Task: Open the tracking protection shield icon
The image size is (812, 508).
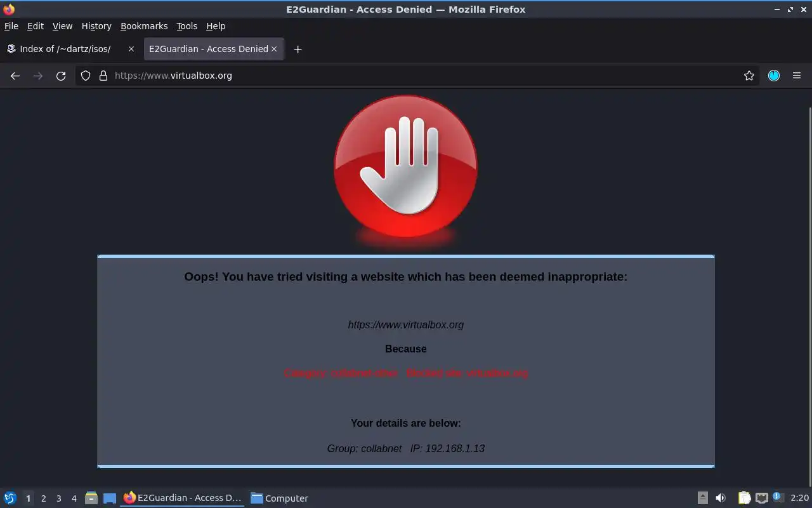Action: (86, 76)
